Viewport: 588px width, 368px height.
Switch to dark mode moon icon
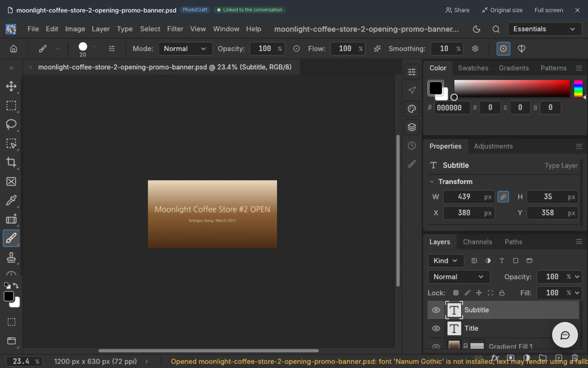(477, 29)
